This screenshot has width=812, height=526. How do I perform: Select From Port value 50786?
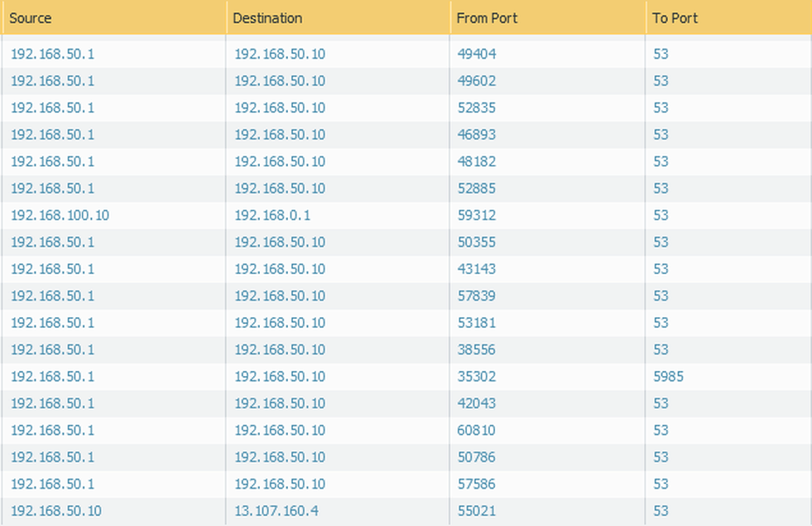coord(477,457)
